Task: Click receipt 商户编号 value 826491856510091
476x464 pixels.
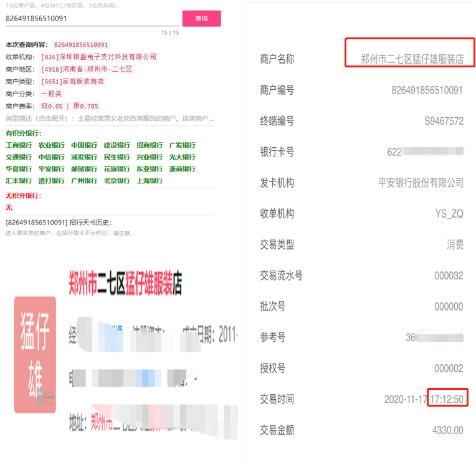Action: [427, 90]
